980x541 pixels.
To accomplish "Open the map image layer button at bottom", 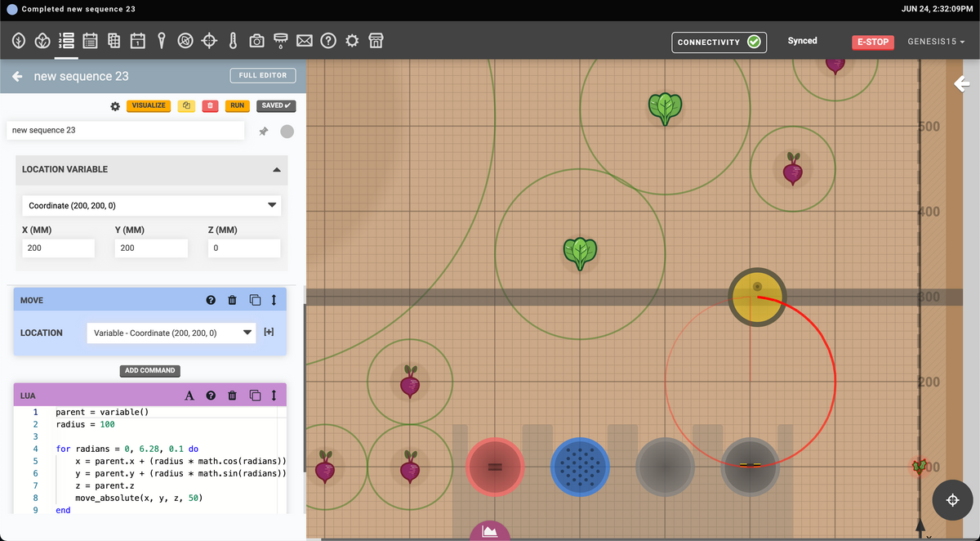I will coord(489,531).
